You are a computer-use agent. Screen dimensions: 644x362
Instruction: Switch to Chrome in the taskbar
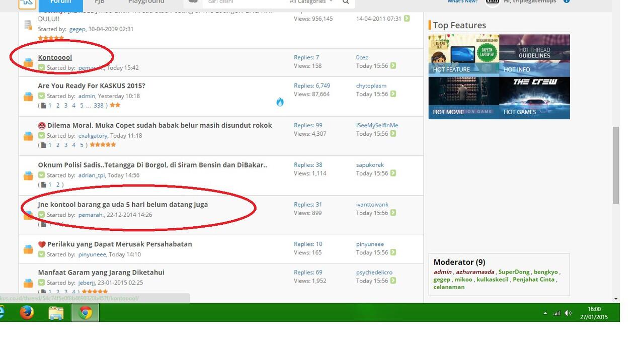[85, 313]
